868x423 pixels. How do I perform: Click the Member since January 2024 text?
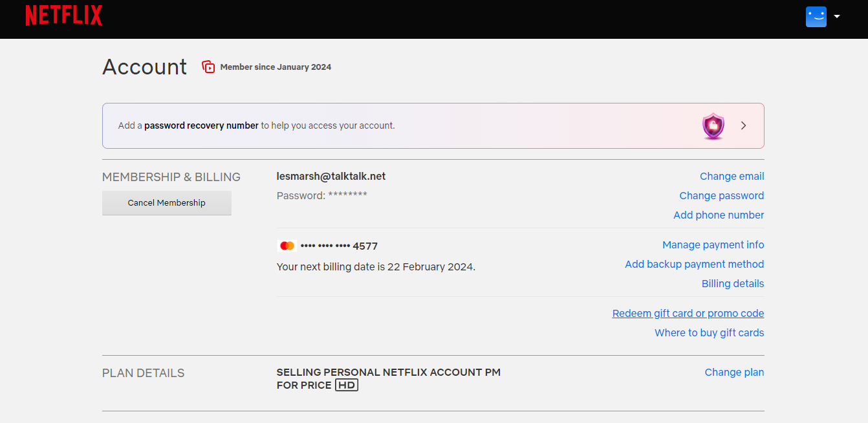click(276, 67)
